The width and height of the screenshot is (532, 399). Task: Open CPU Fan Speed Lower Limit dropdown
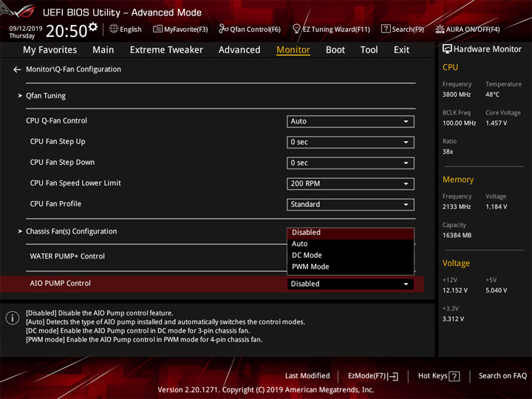350,183
